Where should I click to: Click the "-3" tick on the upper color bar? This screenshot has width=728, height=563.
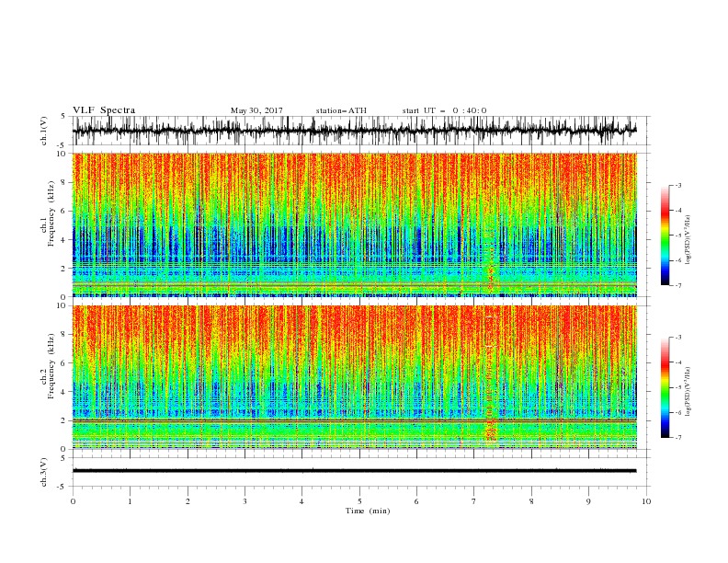[677, 185]
